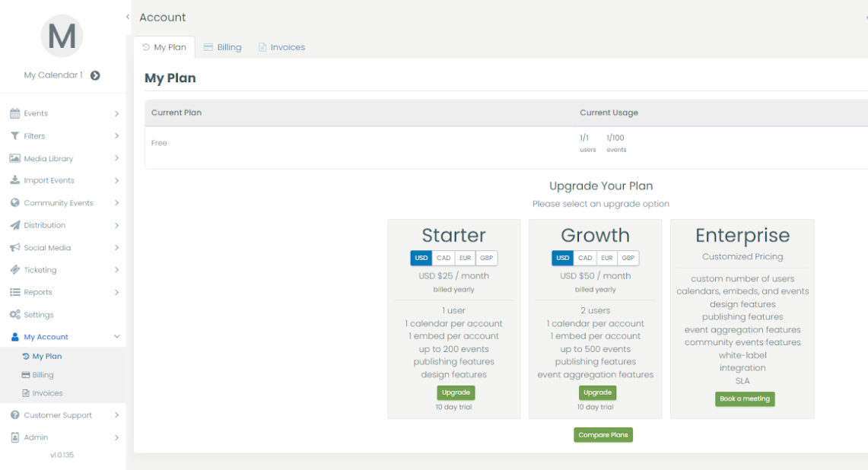Click the Invoices document icon in sidebar
The image size is (868, 470).
(x=25, y=393)
